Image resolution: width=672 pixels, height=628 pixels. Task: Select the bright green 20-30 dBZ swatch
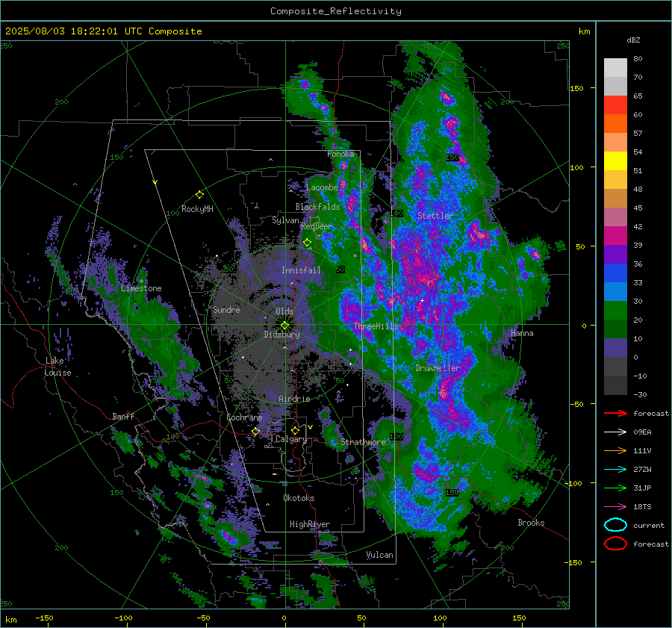point(615,311)
